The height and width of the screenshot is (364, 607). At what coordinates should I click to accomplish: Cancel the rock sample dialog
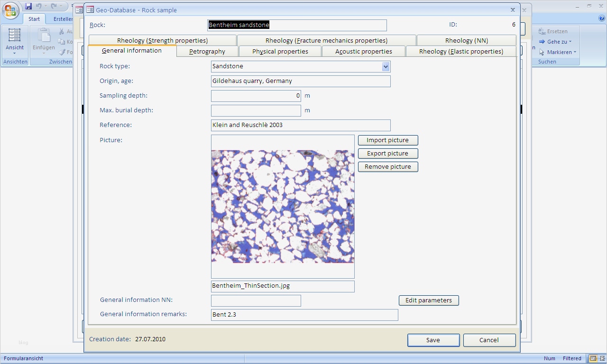pos(489,340)
